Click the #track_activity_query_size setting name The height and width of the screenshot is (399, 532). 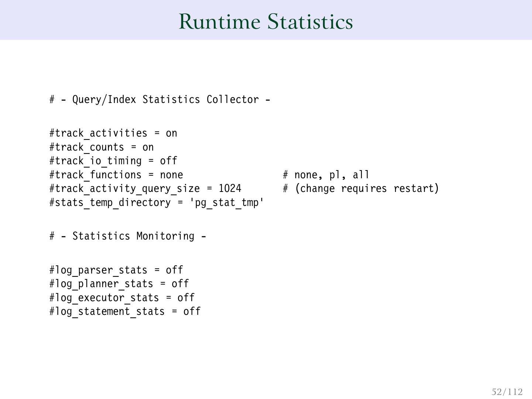pyautogui.click(x=124, y=189)
